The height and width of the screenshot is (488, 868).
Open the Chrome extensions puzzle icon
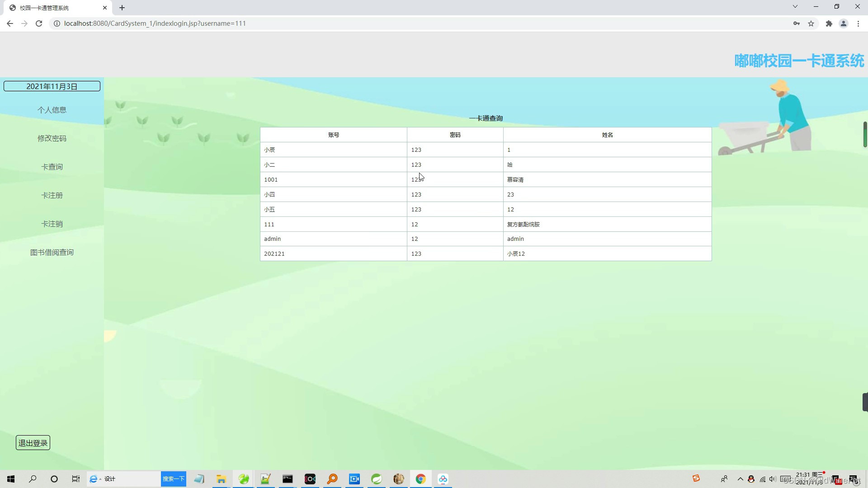(x=829, y=23)
